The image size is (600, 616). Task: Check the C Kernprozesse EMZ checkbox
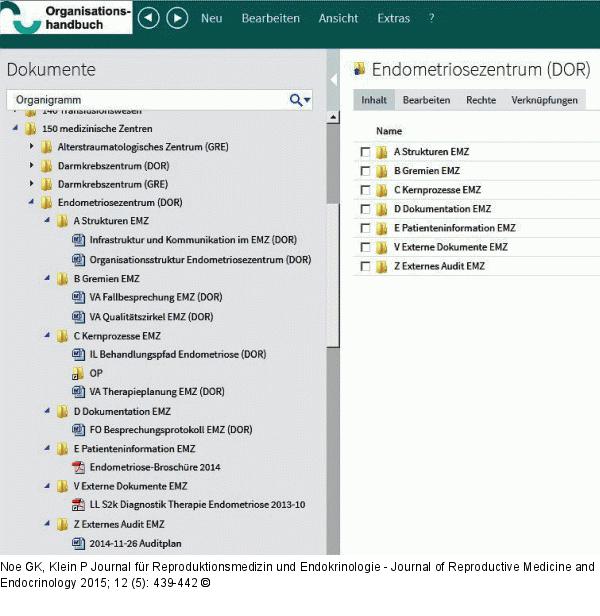[365, 190]
